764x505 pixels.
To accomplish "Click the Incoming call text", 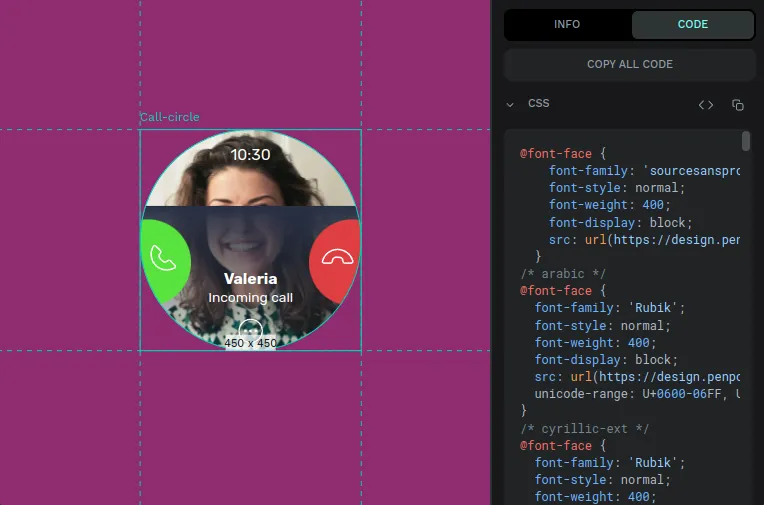I will coord(250,298).
